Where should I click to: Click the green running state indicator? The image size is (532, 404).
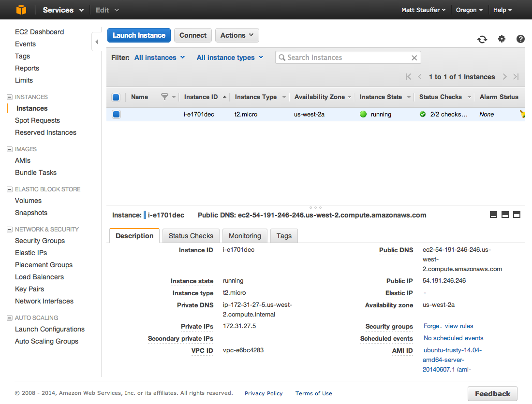[x=363, y=114]
